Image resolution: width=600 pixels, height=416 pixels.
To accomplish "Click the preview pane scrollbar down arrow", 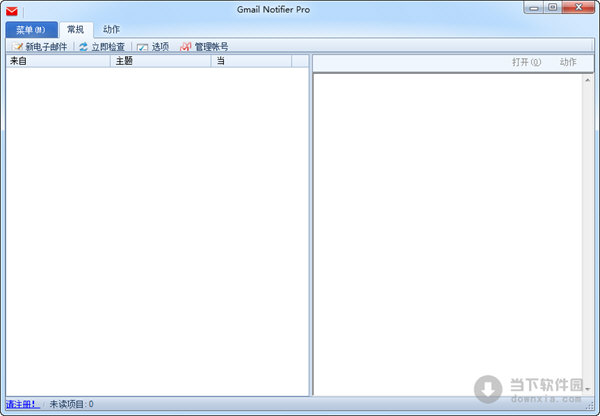I will [587, 389].
